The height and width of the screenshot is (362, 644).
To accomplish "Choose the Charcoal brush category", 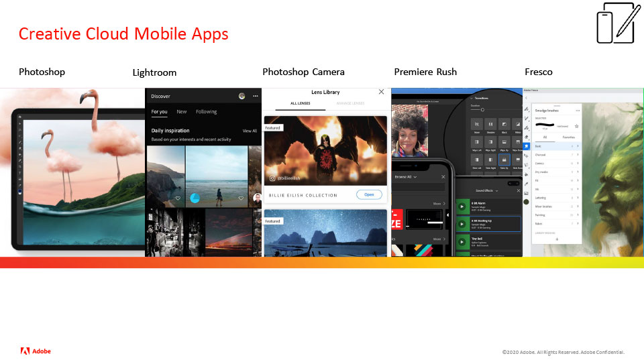I will (540, 154).
